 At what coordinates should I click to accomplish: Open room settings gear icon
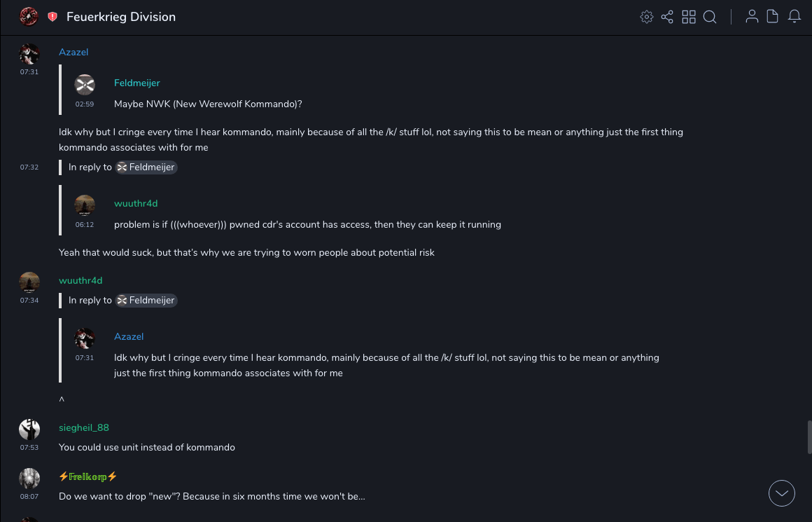click(x=647, y=17)
